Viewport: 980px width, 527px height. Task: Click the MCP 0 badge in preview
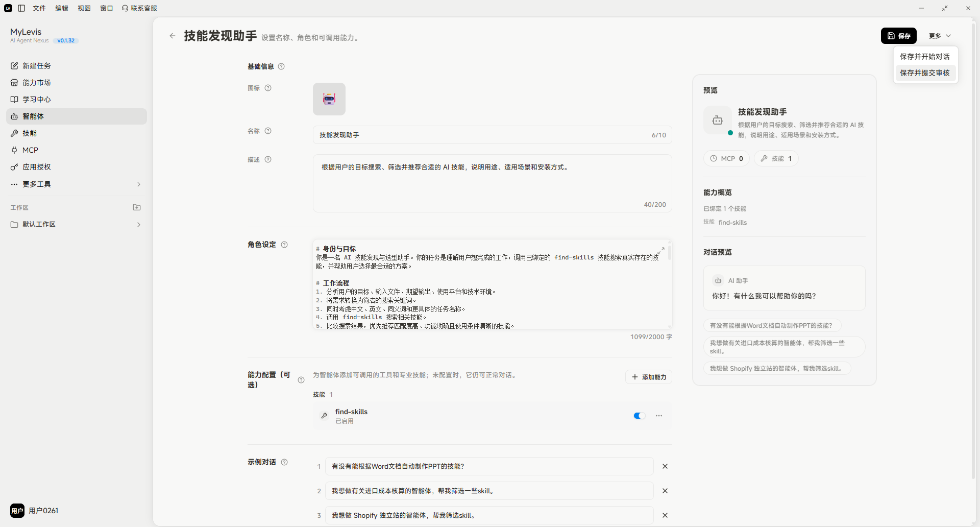click(x=727, y=158)
